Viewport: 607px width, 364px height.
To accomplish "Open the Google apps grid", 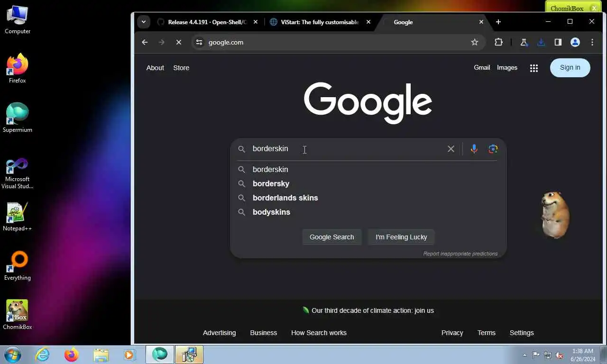I will pyautogui.click(x=534, y=68).
